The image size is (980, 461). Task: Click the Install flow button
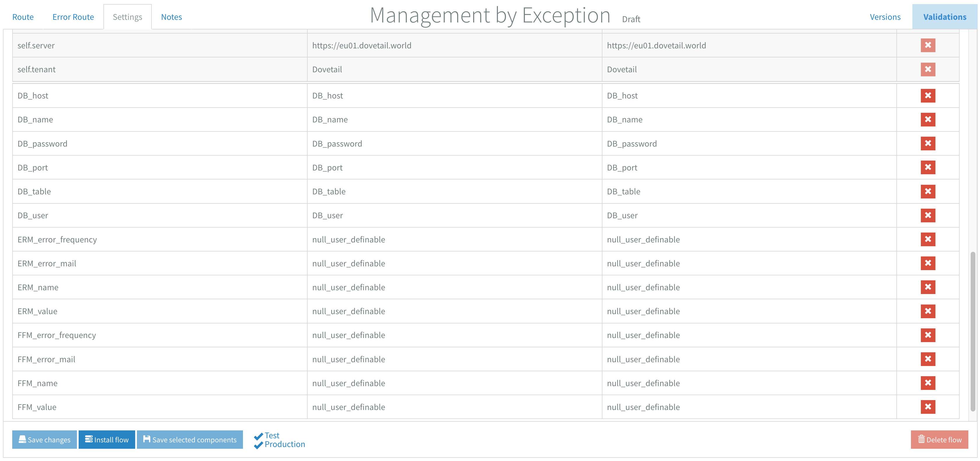107,440
